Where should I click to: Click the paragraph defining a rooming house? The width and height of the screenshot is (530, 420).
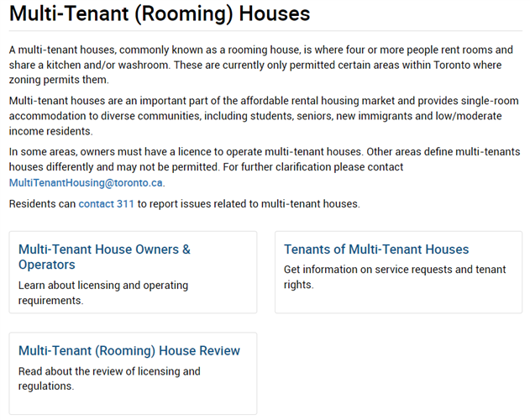tap(252, 65)
